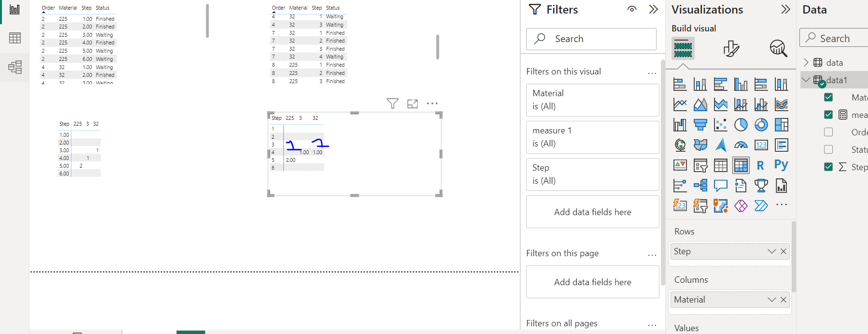868x334 pixels.
Task: Select Slicer visualization
Action: click(700, 165)
